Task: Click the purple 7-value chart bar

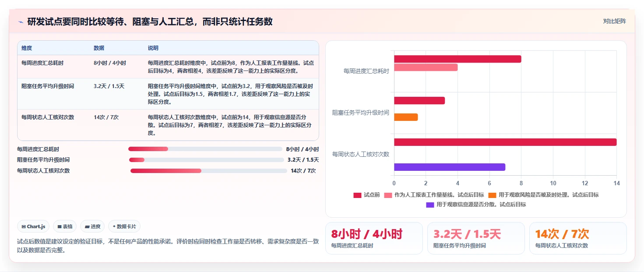Action: pos(450,167)
